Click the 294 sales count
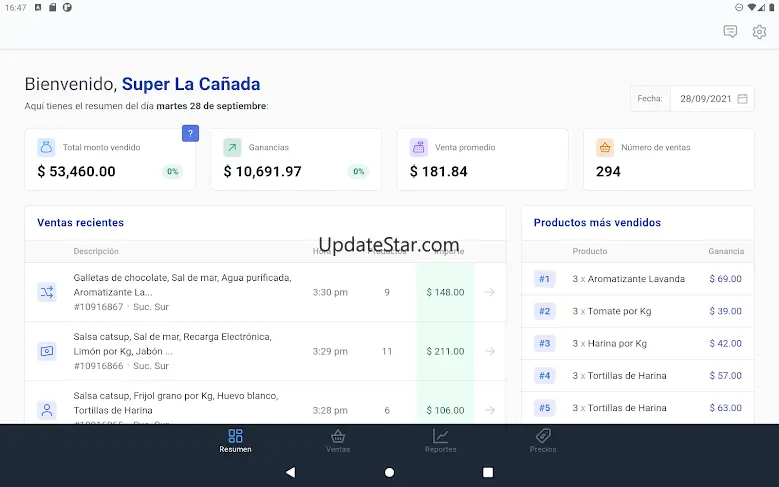Viewport: 779px width, 487px height. [x=608, y=171]
